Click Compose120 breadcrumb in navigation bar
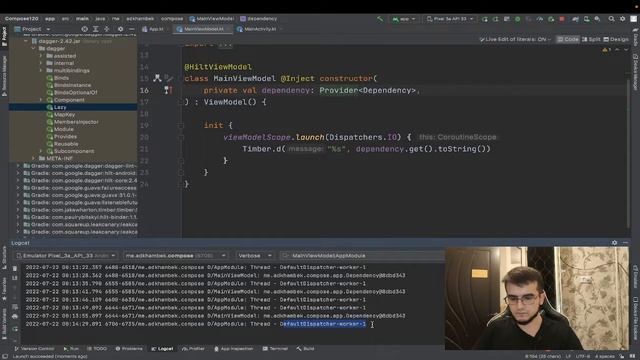The image size is (640, 360). 22,19
